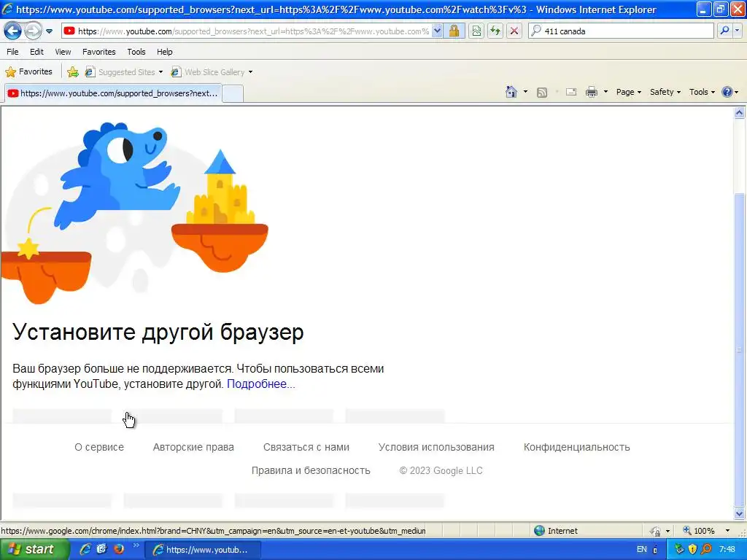
Task: Click the vertical scrollbar thumb
Action: pos(740,350)
